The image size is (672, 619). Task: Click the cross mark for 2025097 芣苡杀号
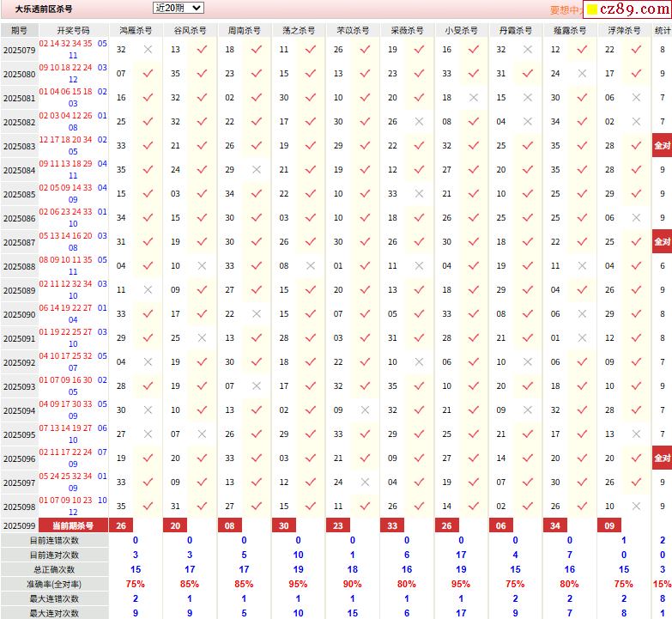(365, 482)
